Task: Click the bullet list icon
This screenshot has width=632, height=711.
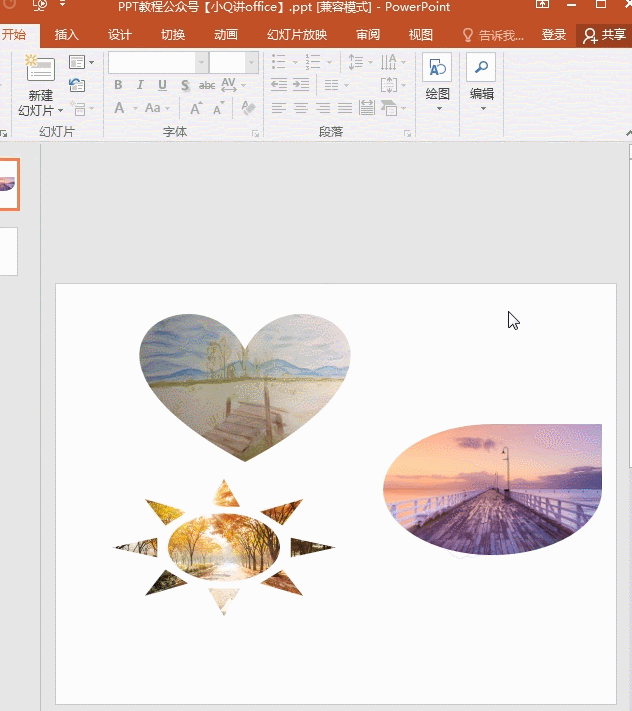Action: pos(278,62)
